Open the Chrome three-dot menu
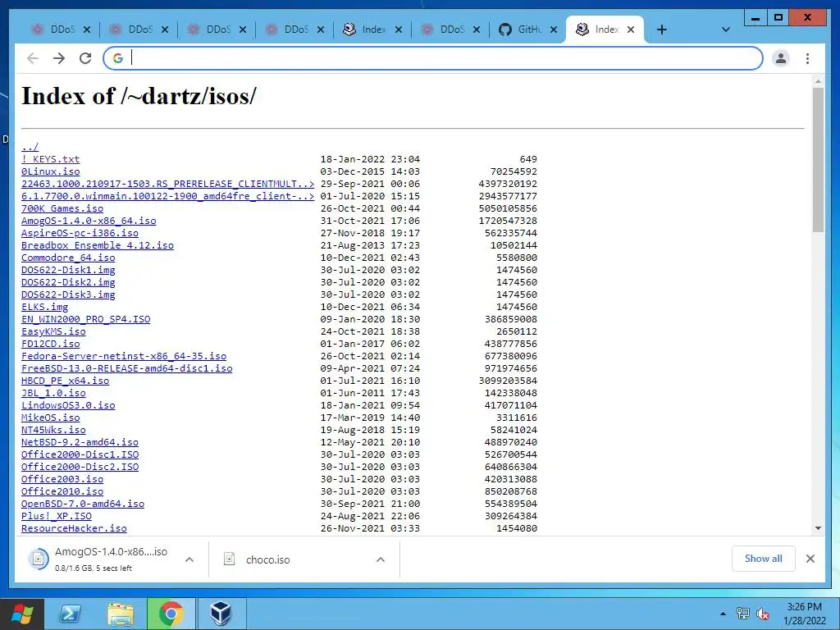The width and height of the screenshot is (840, 630). tap(807, 58)
